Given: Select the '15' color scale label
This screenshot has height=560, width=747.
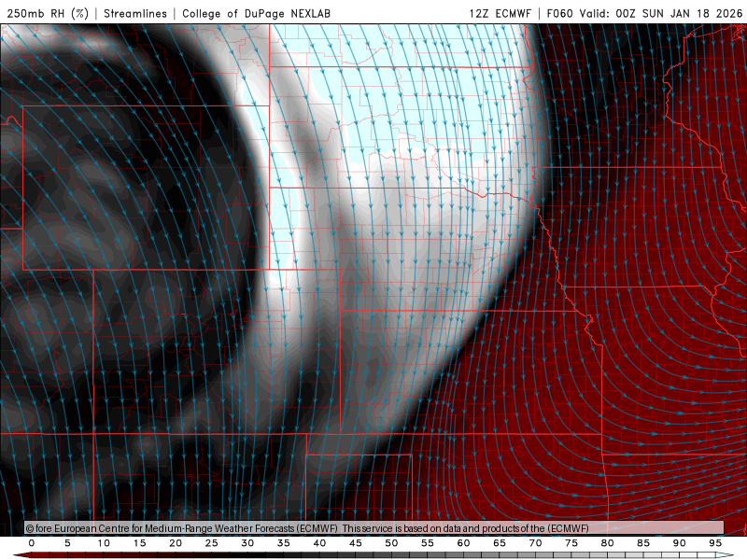Looking at the screenshot, I should pos(139,543).
